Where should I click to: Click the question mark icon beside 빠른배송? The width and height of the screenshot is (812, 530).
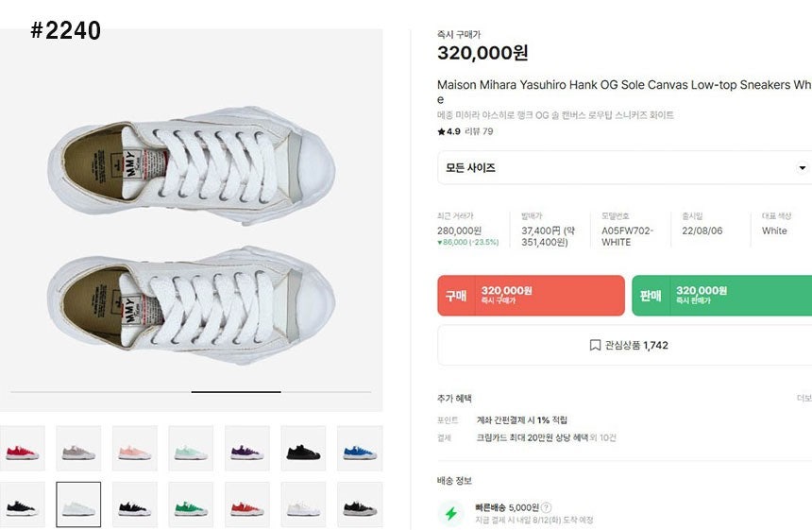[547, 507]
